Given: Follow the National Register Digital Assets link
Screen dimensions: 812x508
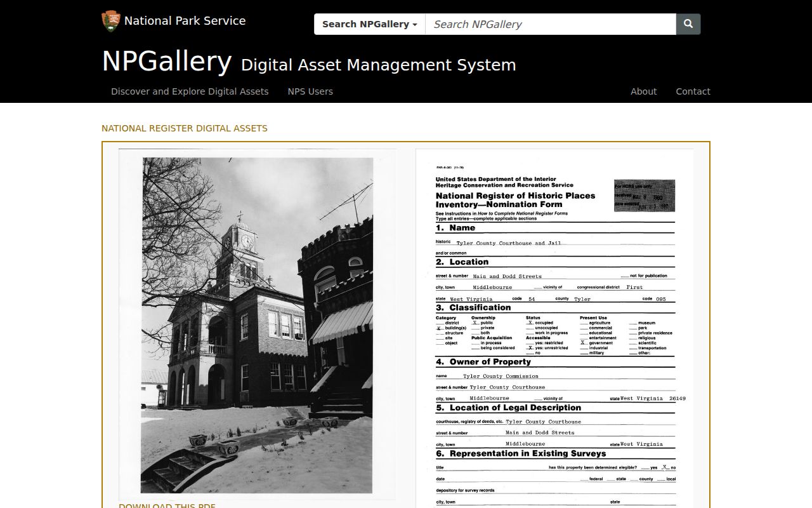Looking at the screenshot, I should point(185,128).
